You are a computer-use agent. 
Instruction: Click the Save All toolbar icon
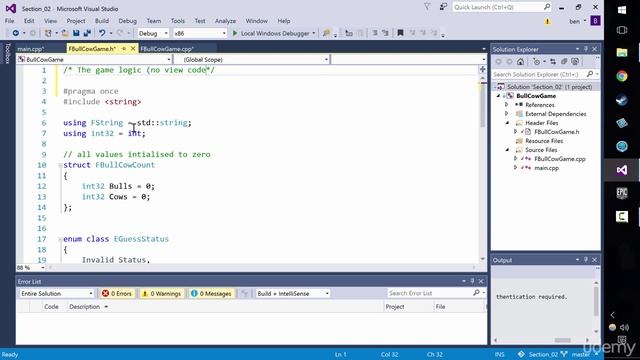87,33
